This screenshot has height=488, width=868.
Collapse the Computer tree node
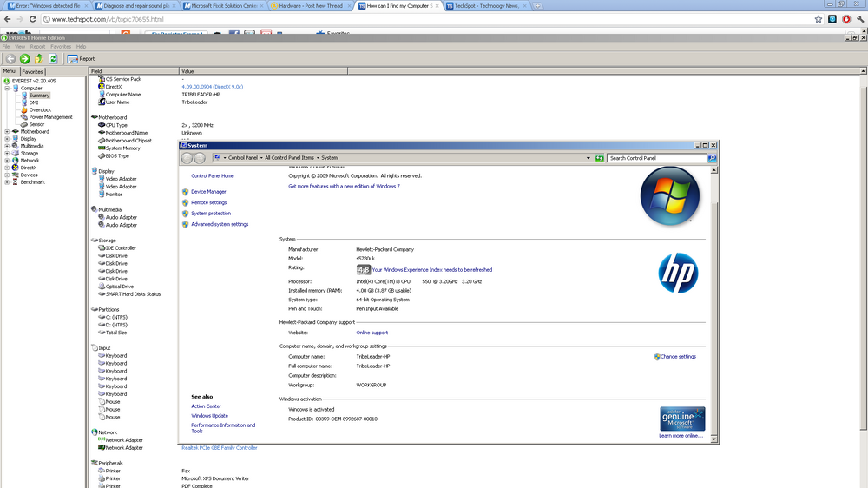tap(7, 88)
